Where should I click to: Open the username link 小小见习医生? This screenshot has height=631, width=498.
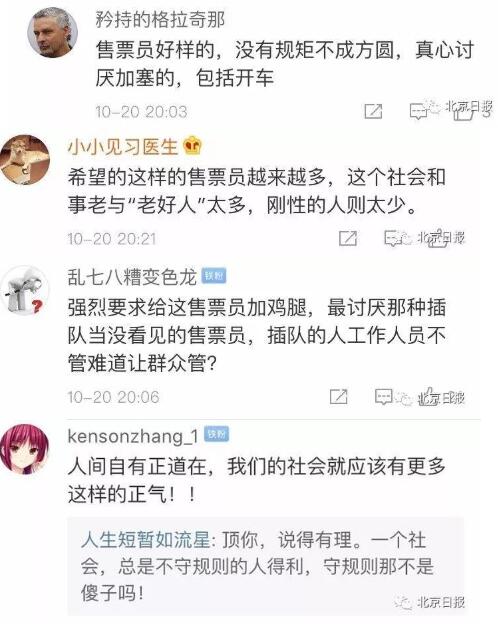(x=123, y=146)
